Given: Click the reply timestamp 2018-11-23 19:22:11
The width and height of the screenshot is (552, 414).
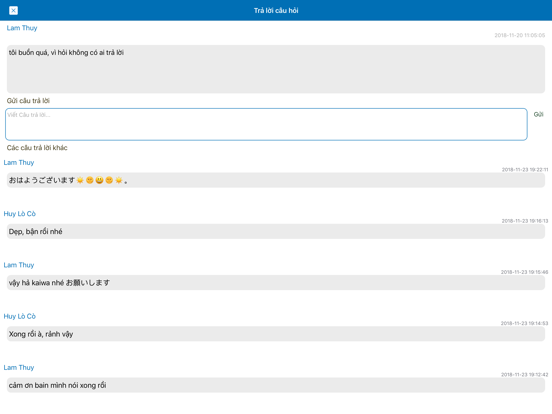Looking at the screenshot, I should pos(525,170).
